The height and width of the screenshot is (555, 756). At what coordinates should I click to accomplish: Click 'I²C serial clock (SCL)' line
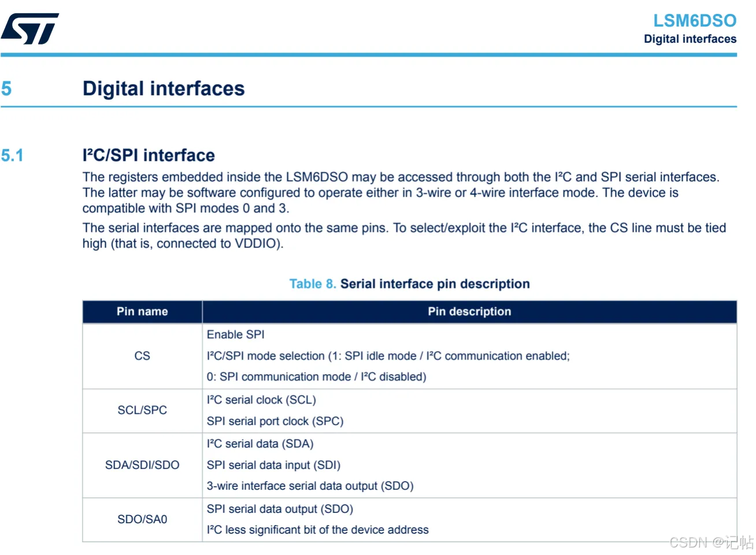click(261, 400)
